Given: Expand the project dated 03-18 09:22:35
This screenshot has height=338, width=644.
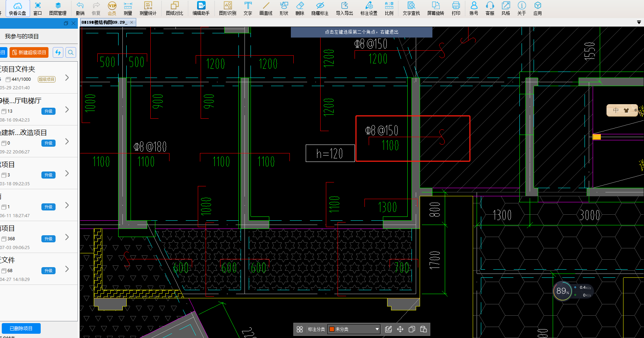Looking at the screenshot, I should pyautogui.click(x=67, y=173).
